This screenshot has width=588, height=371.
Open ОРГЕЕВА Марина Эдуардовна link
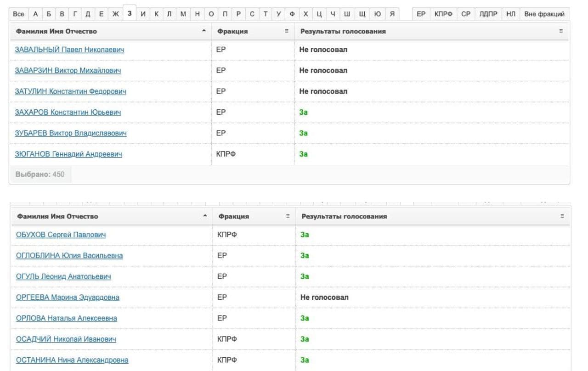68,298
